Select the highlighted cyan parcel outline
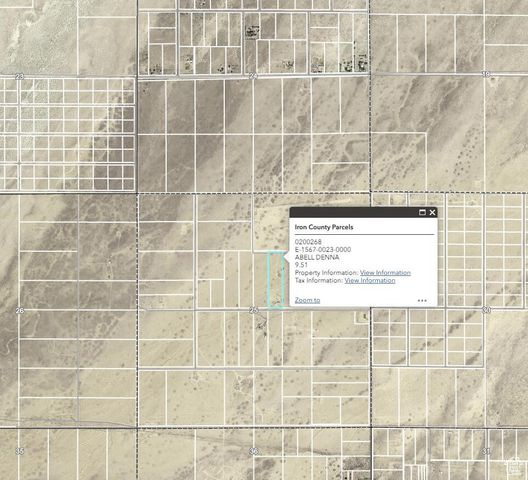 point(276,279)
